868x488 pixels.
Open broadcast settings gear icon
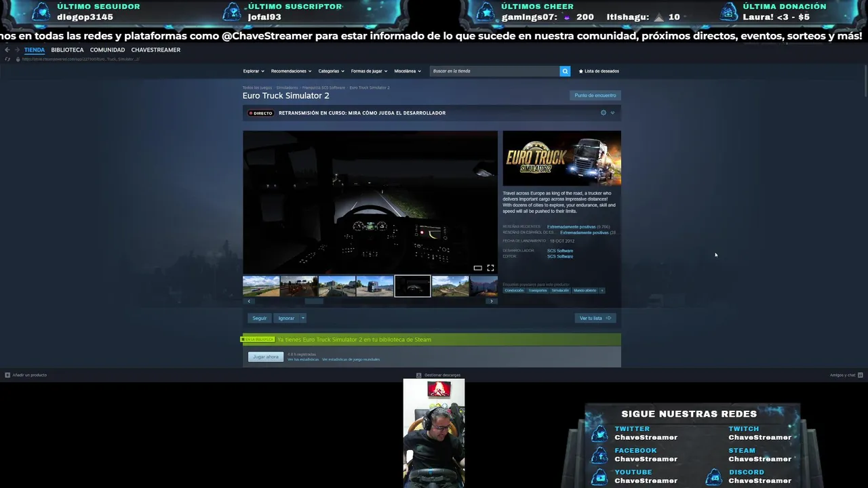coord(604,113)
